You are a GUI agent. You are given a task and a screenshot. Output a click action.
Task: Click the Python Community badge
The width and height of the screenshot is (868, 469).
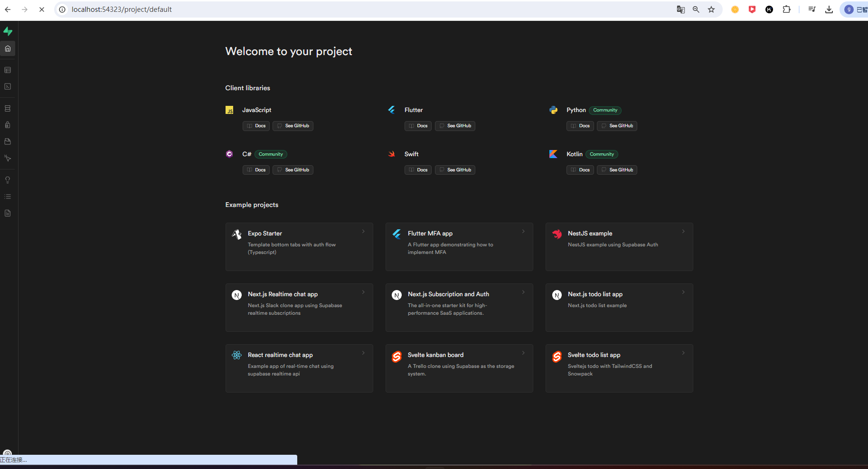coord(605,110)
